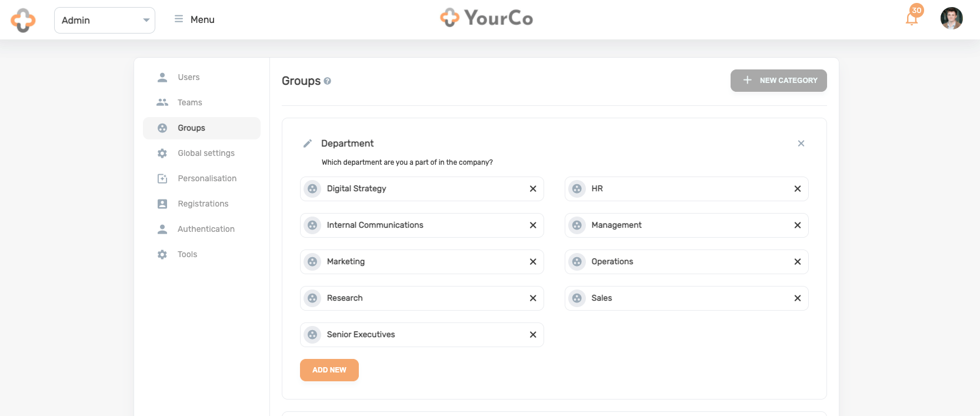Remove the HR group
980x416 pixels.
(x=798, y=189)
